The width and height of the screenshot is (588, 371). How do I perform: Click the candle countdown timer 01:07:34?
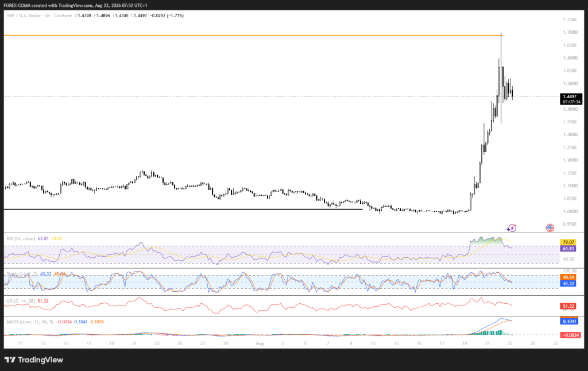(571, 102)
